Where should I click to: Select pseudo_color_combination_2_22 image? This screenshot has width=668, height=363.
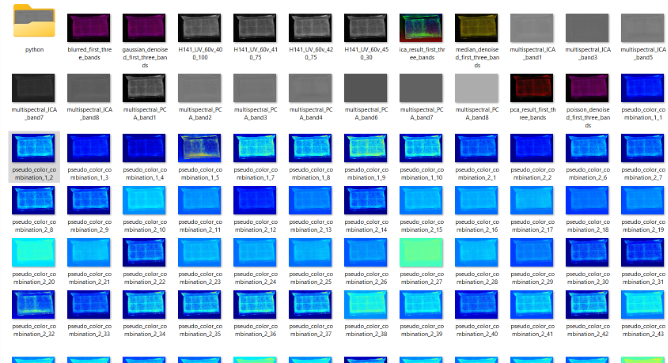[144, 252]
